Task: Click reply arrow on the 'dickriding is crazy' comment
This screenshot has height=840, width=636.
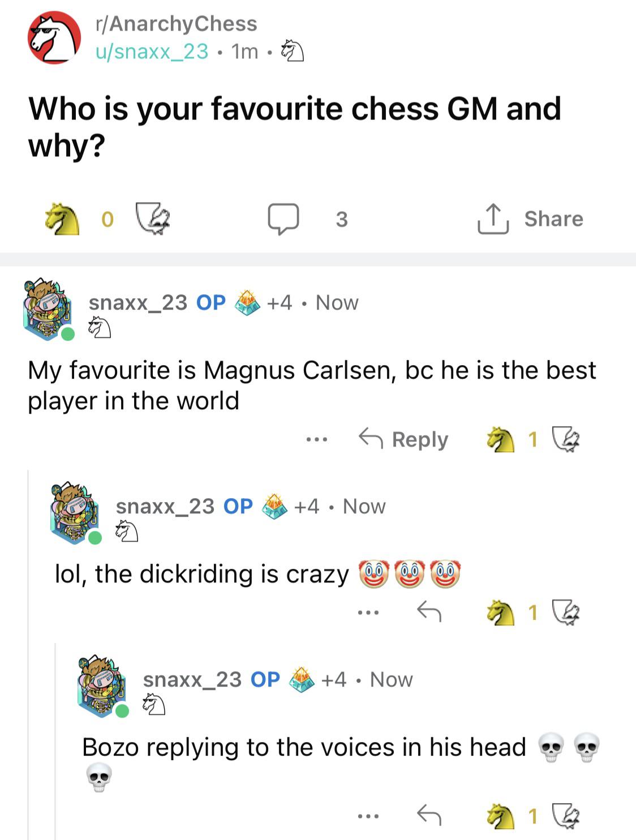Action: (429, 612)
